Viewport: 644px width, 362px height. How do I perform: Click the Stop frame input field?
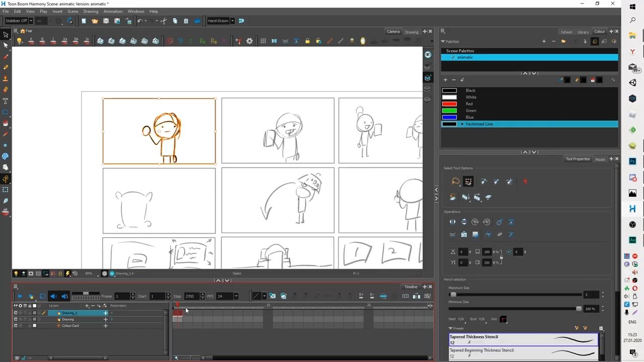click(192, 296)
